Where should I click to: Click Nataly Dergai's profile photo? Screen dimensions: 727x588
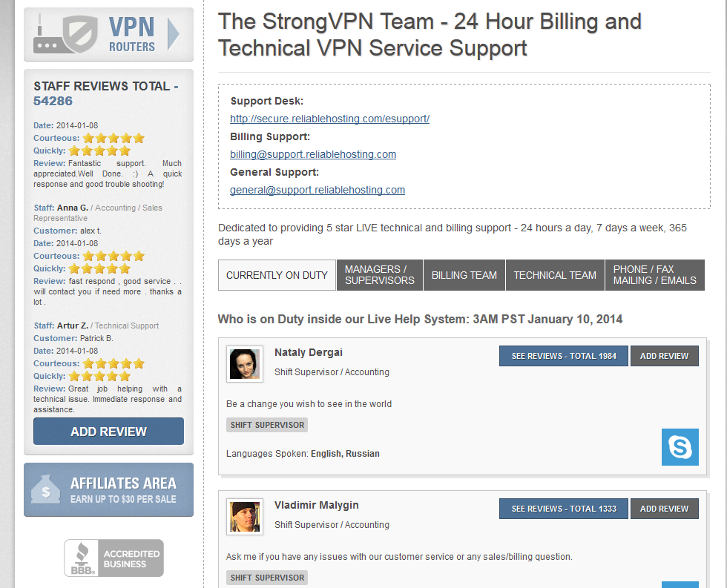245,364
